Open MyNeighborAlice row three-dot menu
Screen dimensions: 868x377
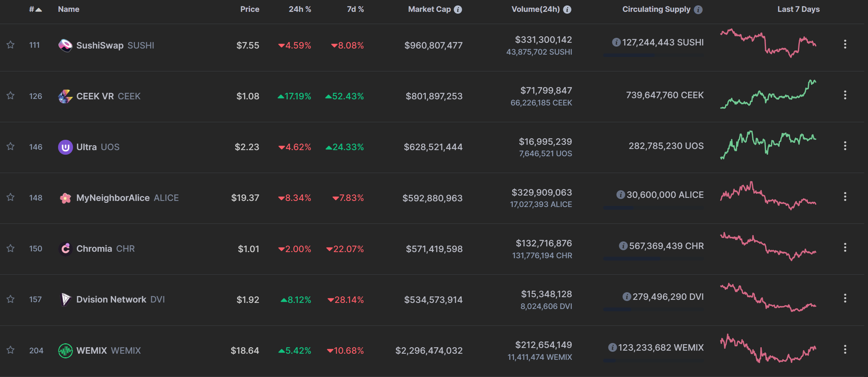point(845,197)
